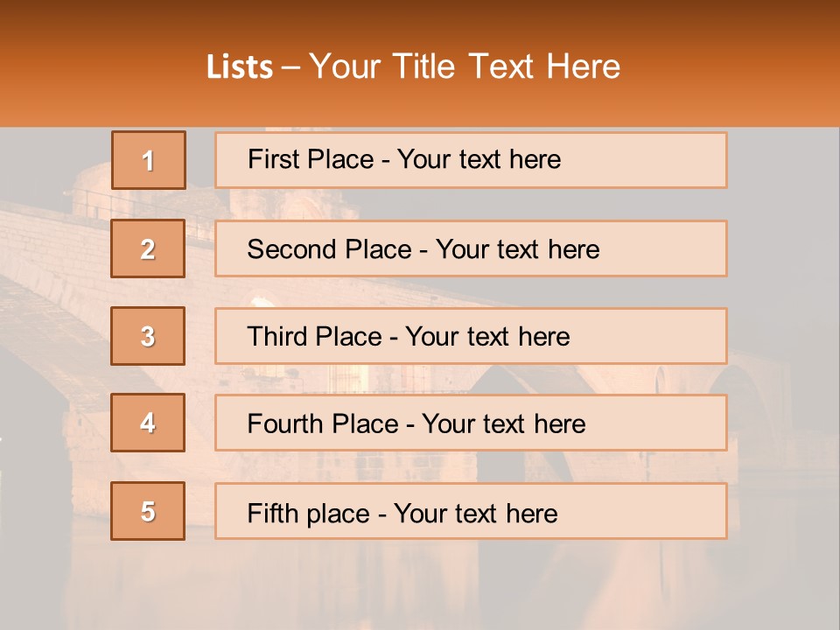The height and width of the screenshot is (630, 840).
Task: Click the 'Fifth place' text box
Action: tap(471, 511)
